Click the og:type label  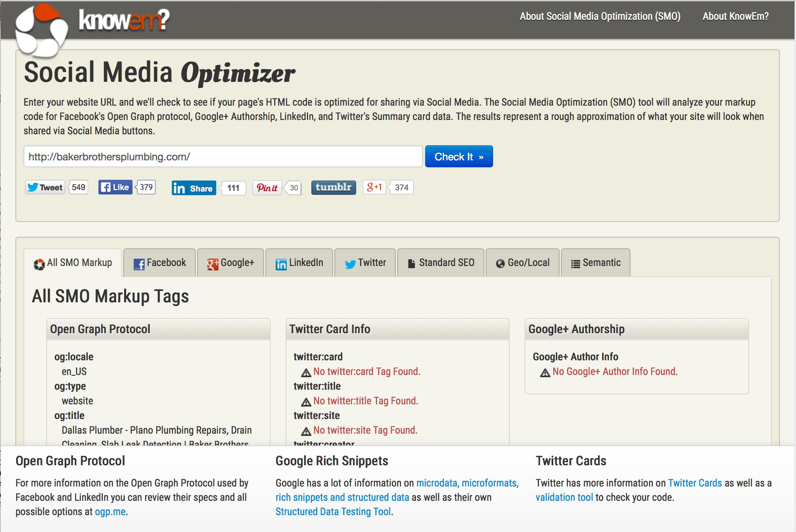coord(70,386)
